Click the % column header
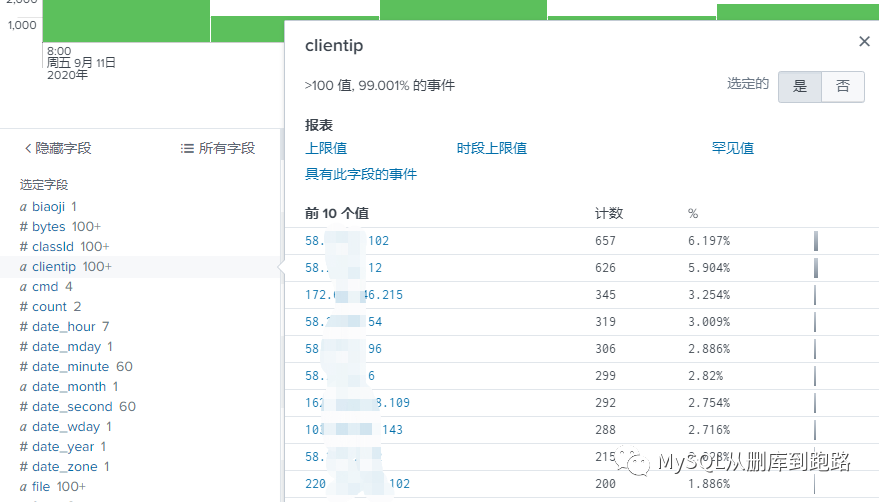Screen dimensions: 879x502 693,213
